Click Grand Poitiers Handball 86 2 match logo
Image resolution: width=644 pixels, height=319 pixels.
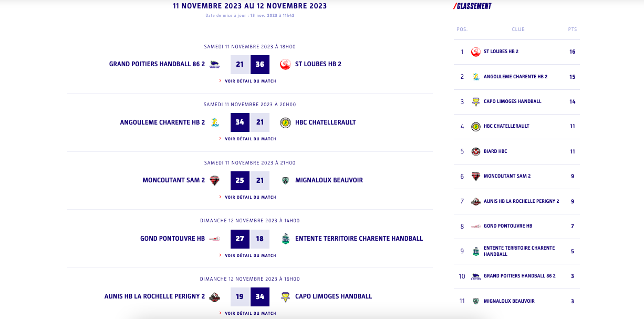214,64
